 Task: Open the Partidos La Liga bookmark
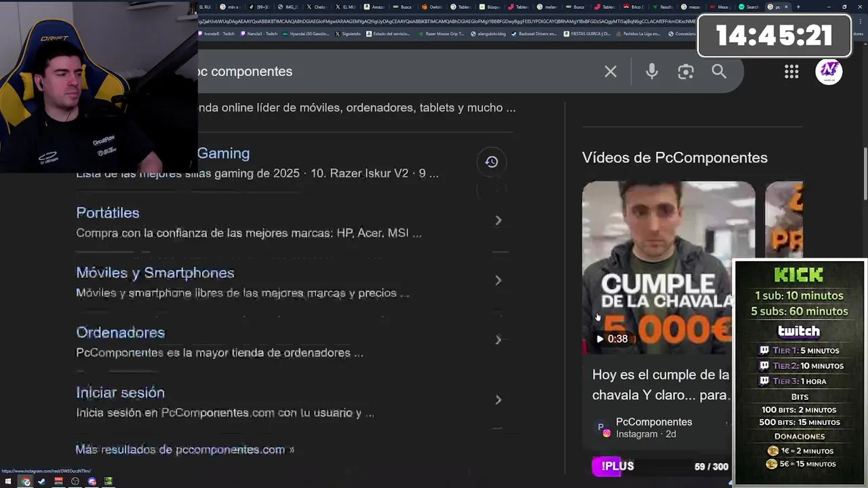[x=638, y=33]
